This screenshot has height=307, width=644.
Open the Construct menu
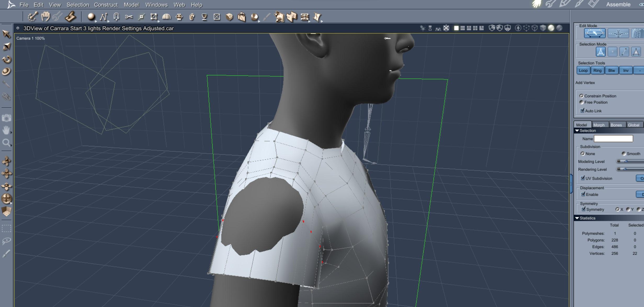106,5
